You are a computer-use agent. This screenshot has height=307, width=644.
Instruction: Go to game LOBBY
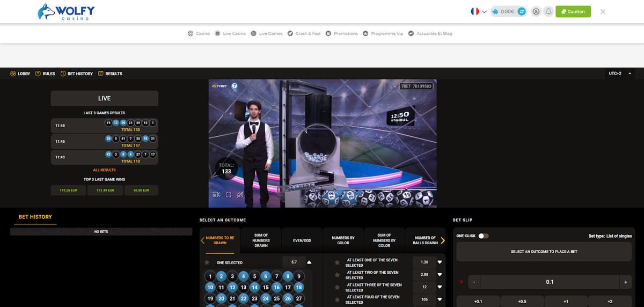[20, 74]
